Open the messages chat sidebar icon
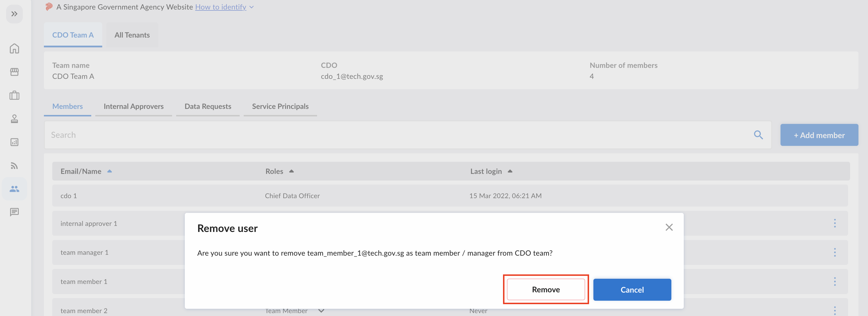The width and height of the screenshot is (868, 316). click(14, 212)
